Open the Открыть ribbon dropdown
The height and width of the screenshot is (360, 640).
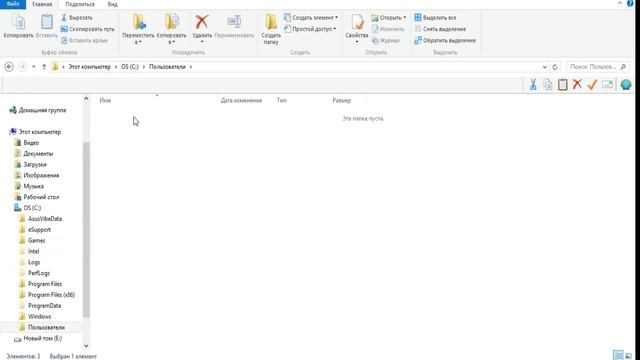(x=389, y=18)
